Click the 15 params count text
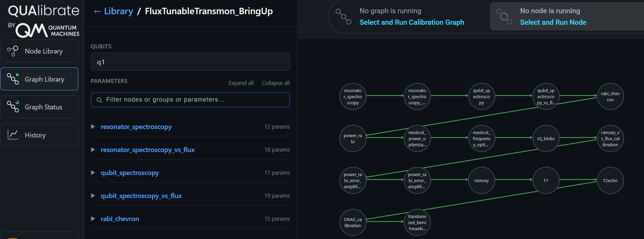644x239 pixels. (277, 219)
